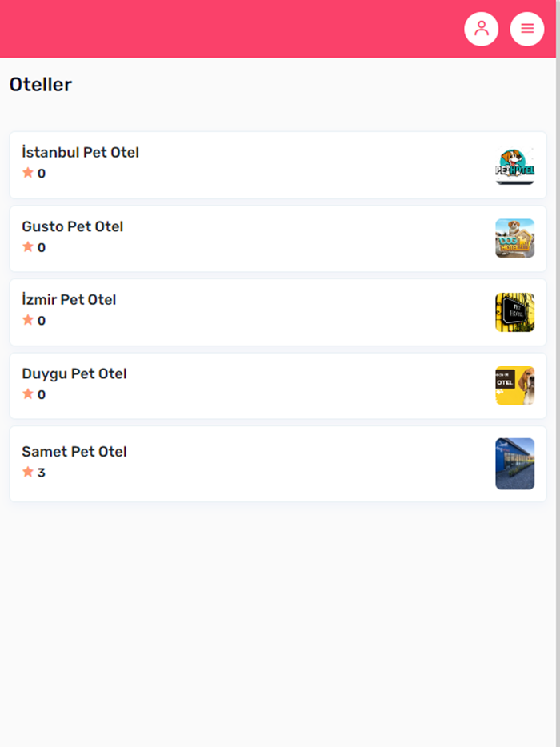Open Duygu Pet Otel thumbnail image

pyautogui.click(x=514, y=385)
